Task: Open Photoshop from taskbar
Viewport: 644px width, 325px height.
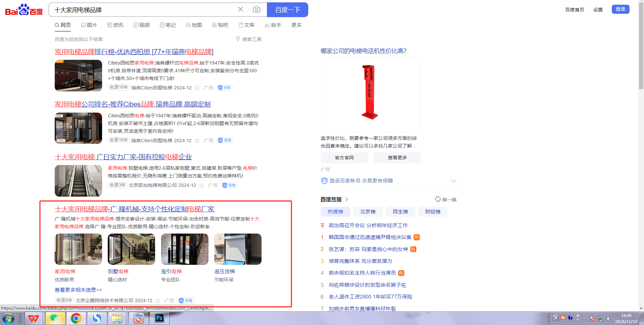Action: click(x=159, y=318)
